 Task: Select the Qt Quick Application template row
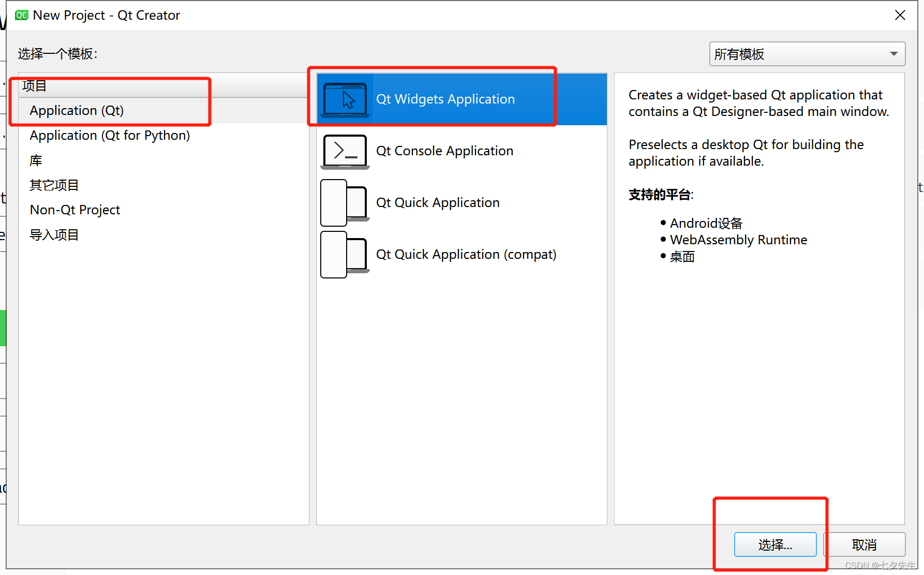coord(438,203)
